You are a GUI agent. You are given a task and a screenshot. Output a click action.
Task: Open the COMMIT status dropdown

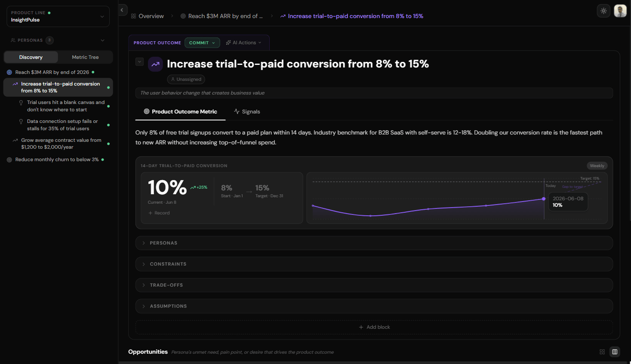(x=202, y=43)
